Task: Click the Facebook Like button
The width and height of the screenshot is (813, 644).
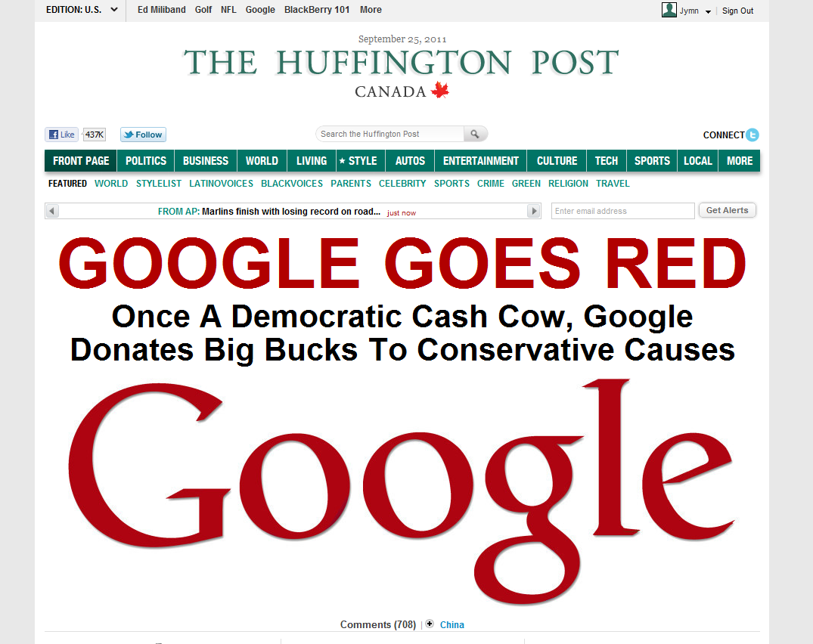Action: pos(61,135)
